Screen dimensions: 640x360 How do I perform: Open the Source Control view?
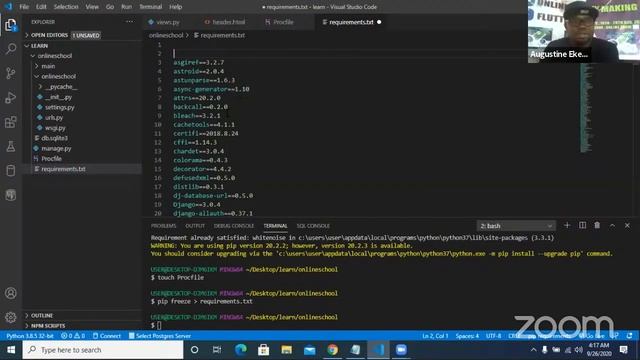click(11, 73)
